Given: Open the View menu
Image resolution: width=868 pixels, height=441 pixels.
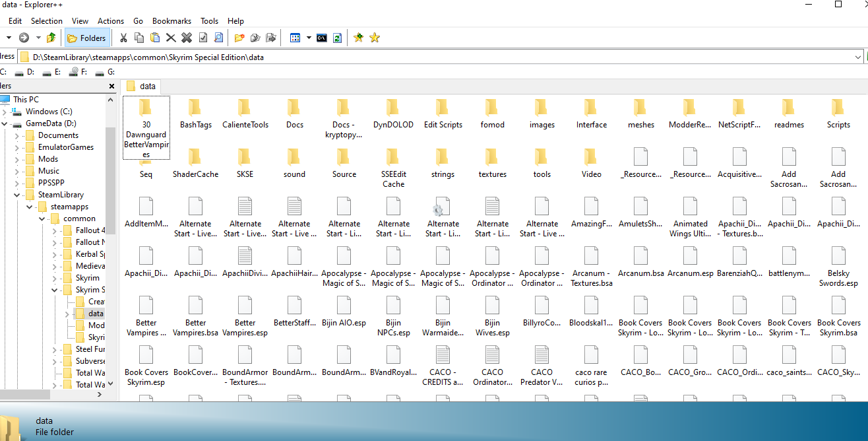Looking at the screenshot, I should pos(80,21).
